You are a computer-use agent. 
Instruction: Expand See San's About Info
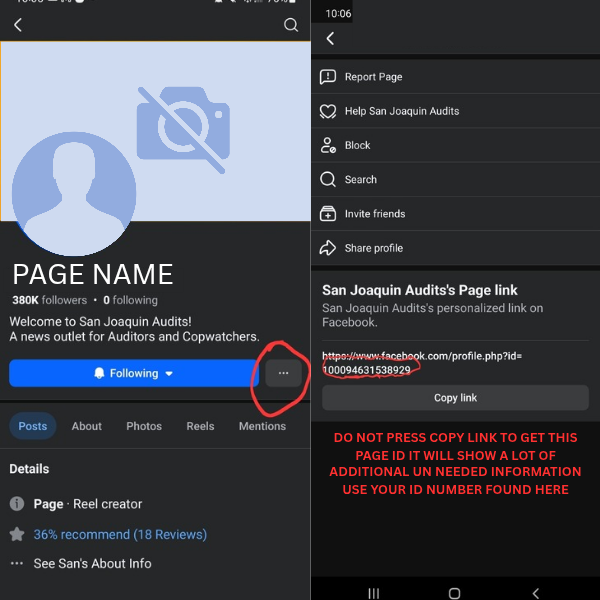[x=92, y=563]
